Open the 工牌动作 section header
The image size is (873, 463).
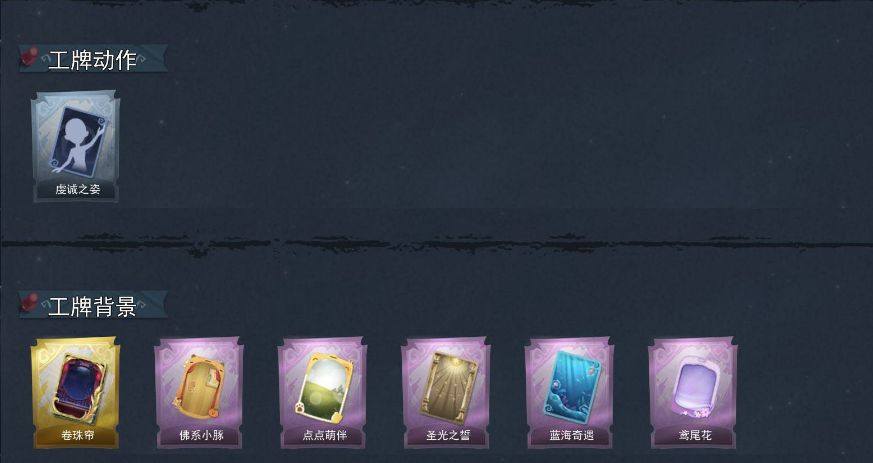(x=92, y=60)
